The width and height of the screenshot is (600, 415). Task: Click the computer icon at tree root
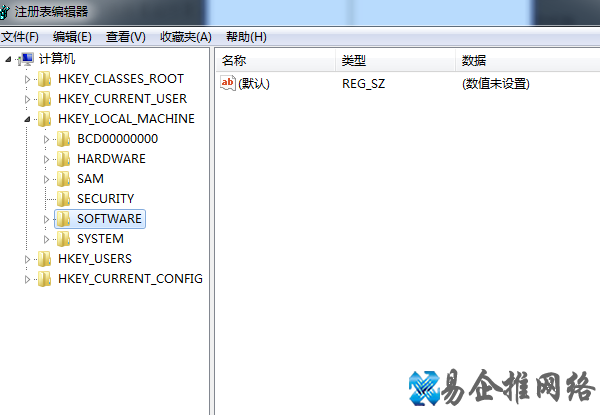coord(27,59)
